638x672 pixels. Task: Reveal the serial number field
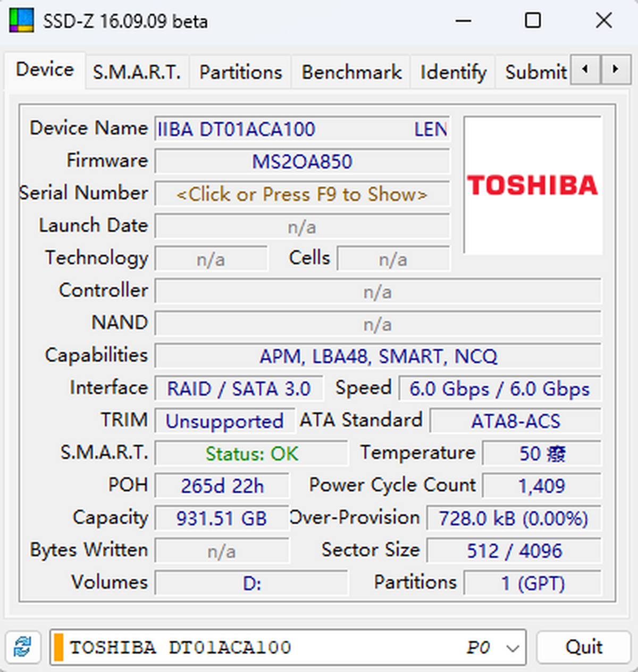[x=301, y=195]
